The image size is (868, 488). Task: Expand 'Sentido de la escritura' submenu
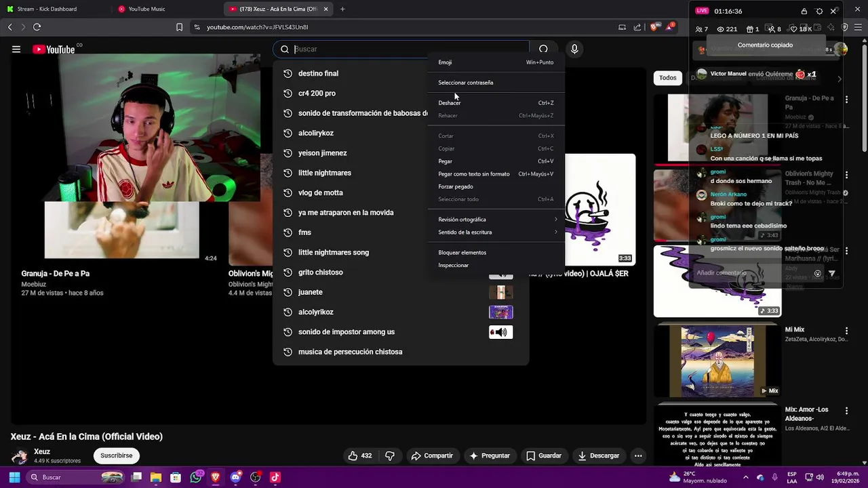click(x=496, y=232)
